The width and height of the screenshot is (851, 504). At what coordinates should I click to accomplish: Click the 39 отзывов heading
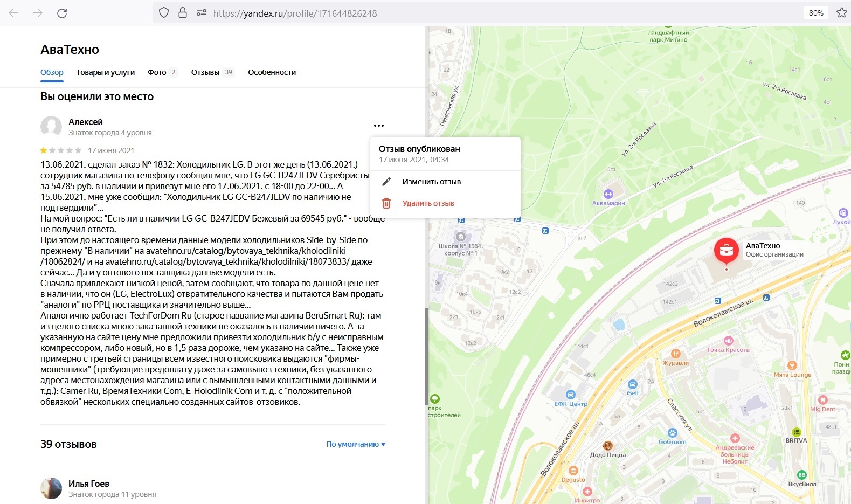68,444
